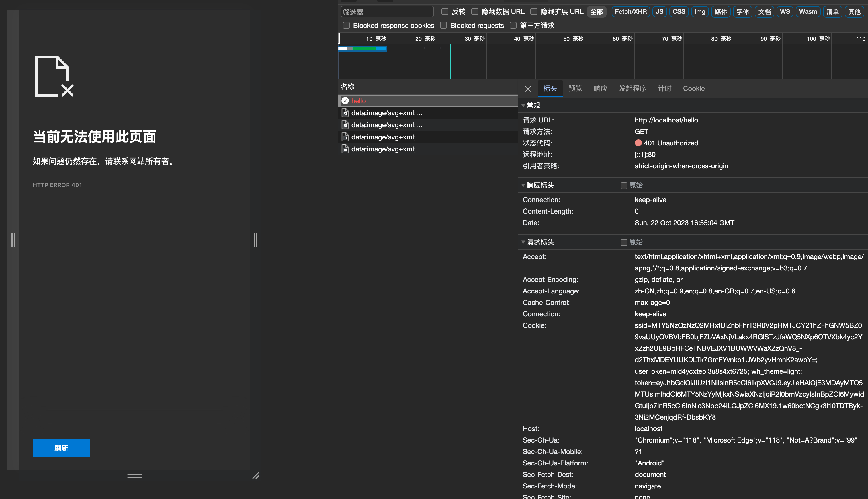Click the Date header value
The image size is (868, 499).
[685, 223]
